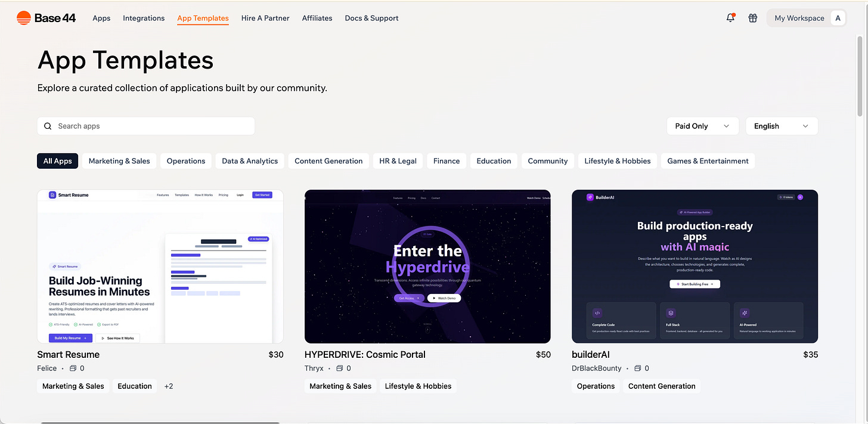Expand the +2 more tags on Smart Resume
The width and height of the screenshot is (868, 424).
click(x=169, y=386)
